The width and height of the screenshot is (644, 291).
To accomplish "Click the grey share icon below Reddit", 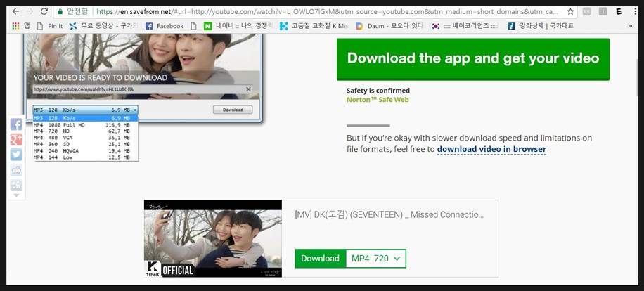I will 16,185.
